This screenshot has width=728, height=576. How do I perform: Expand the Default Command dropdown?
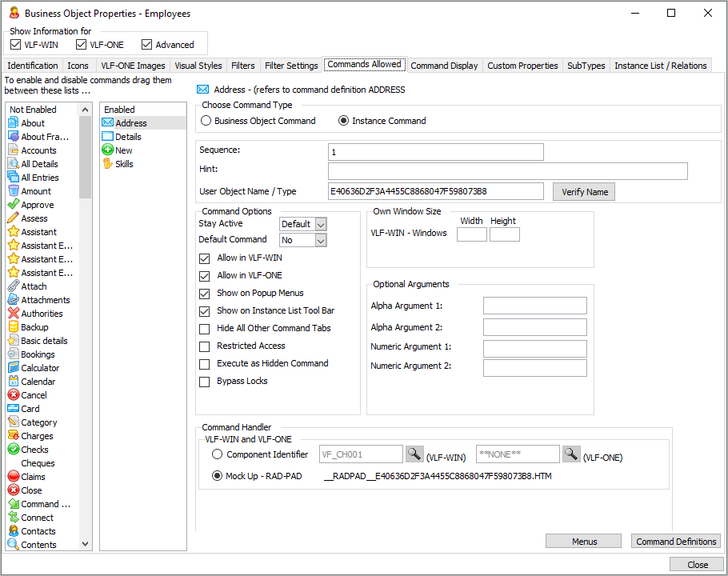(321, 241)
